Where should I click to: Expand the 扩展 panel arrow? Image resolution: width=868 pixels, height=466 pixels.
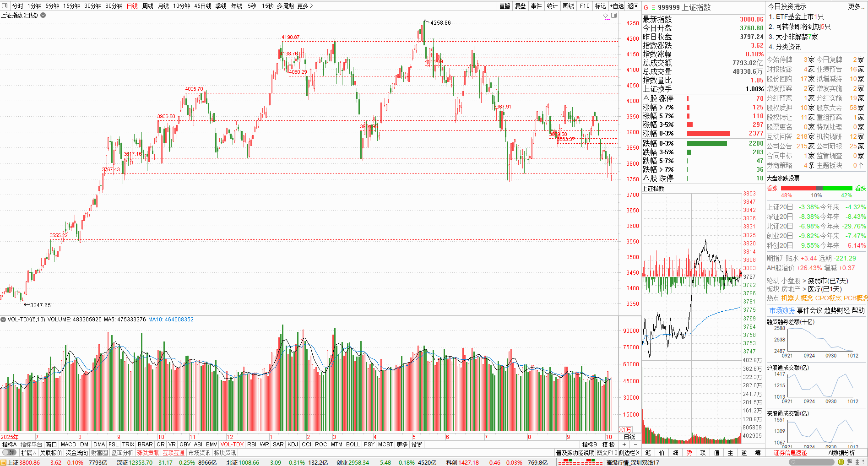(x=28, y=453)
